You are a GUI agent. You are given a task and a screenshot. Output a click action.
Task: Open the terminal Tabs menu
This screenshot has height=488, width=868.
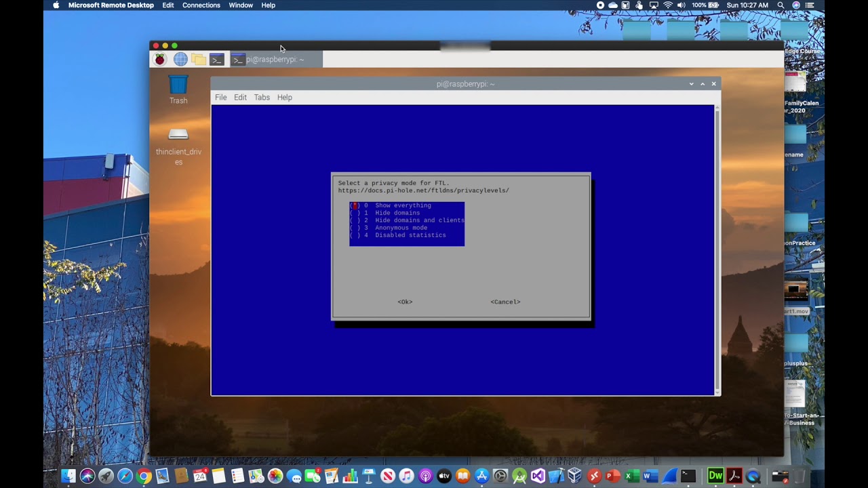click(262, 98)
